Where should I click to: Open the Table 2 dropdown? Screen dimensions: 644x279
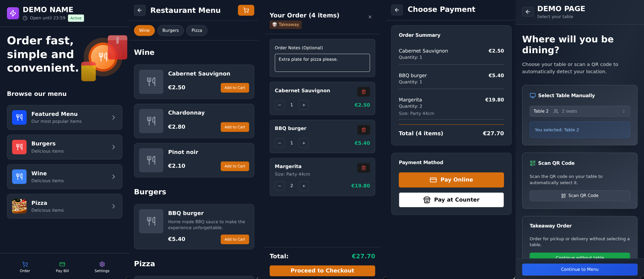point(580,111)
